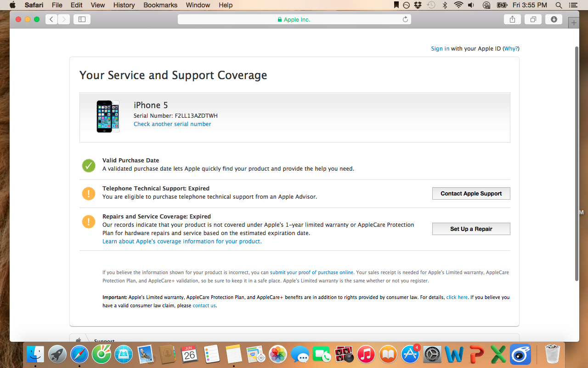
Task: Click the iPhone 5 product image
Action: pos(108,116)
